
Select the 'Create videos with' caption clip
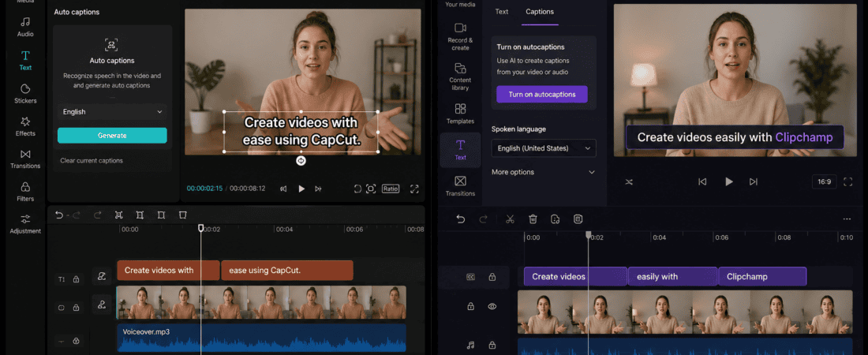[168, 271]
